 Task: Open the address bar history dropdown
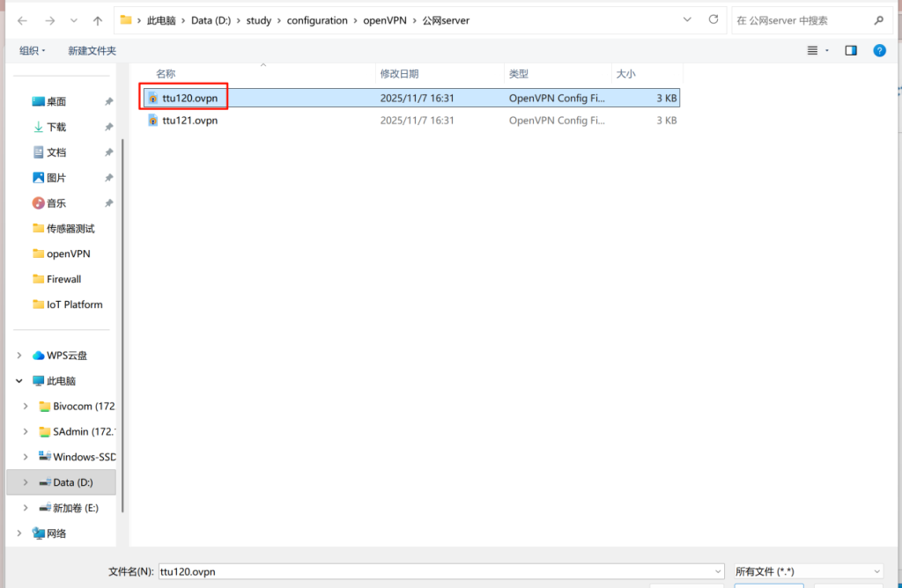click(687, 20)
